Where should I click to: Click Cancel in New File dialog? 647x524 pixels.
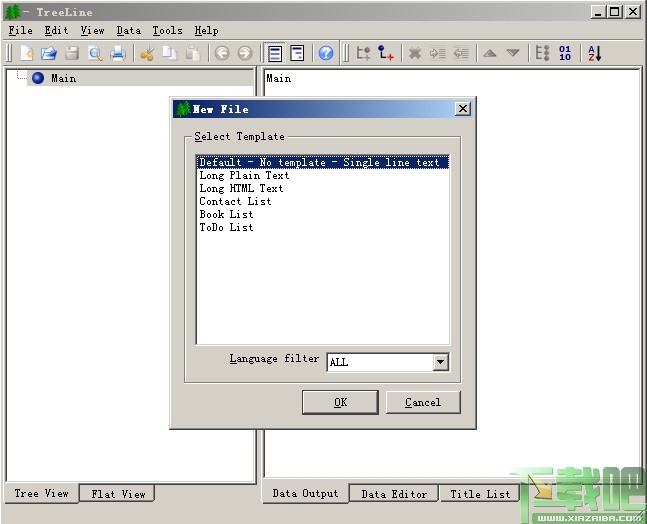click(x=423, y=402)
